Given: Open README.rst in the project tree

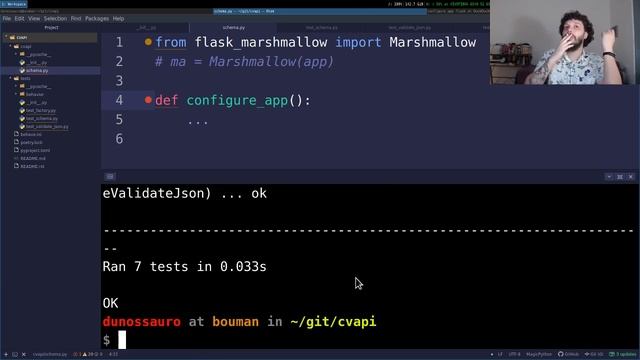Looking at the screenshot, I should [32, 167].
